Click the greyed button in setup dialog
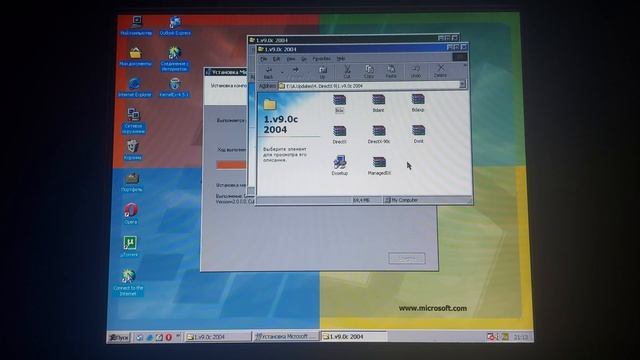640x360 pixels. pyautogui.click(x=407, y=258)
